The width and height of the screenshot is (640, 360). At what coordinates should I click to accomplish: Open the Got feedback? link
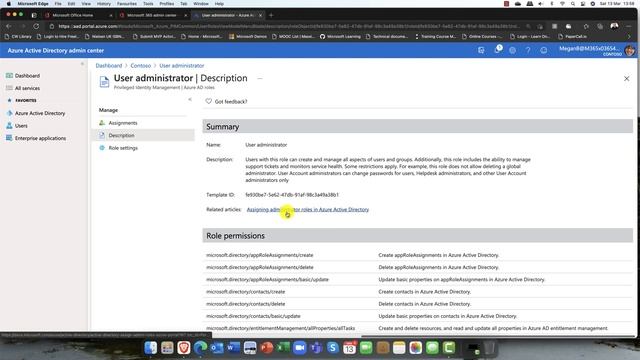(x=227, y=102)
